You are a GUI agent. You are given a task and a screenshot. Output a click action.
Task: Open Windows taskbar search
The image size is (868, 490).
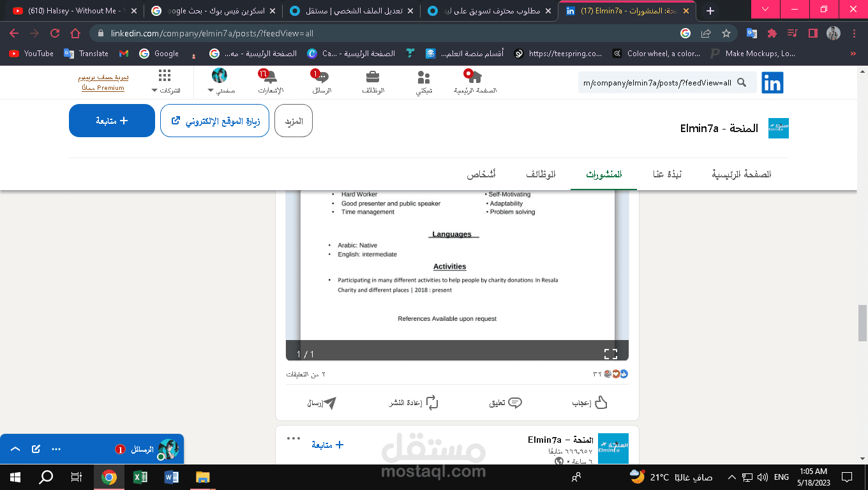tap(46, 477)
